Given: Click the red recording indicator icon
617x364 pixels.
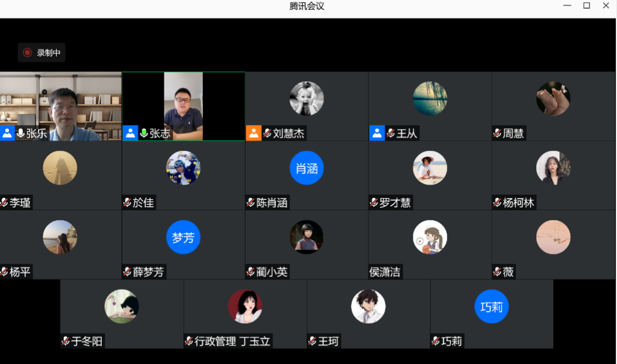Looking at the screenshot, I should pos(27,53).
